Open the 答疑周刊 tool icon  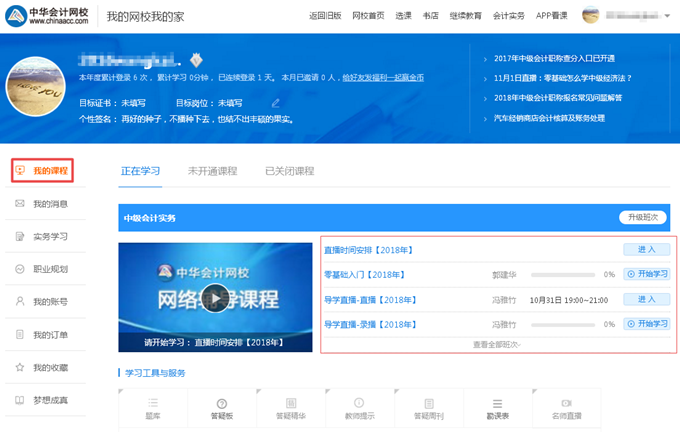pos(429,404)
